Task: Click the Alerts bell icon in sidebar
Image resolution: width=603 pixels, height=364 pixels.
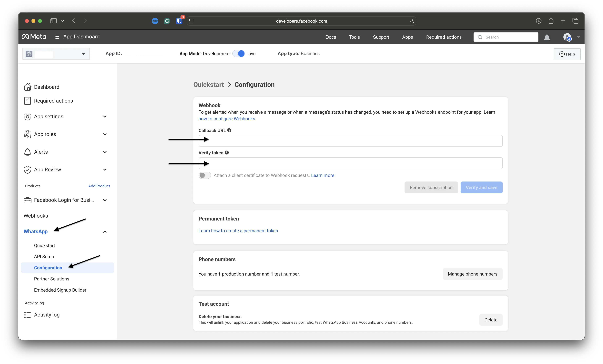Action: point(27,152)
